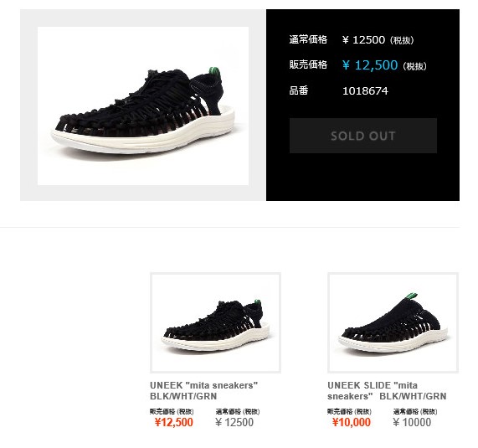Click the red ¥10,000 sale price
This screenshot has width=478, height=448.
(x=352, y=422)
